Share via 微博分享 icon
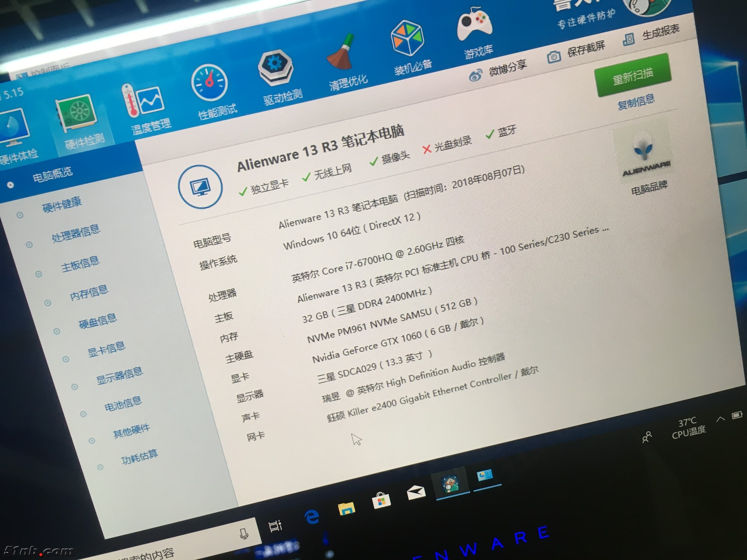747x560 pixels. pyautogui.click(x=475, y=75)
